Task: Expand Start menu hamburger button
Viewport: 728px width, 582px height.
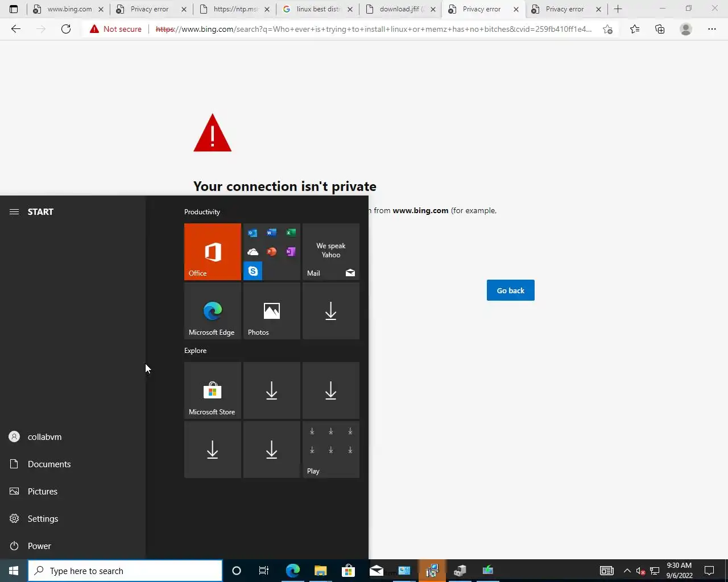Action: coord(14,211)
